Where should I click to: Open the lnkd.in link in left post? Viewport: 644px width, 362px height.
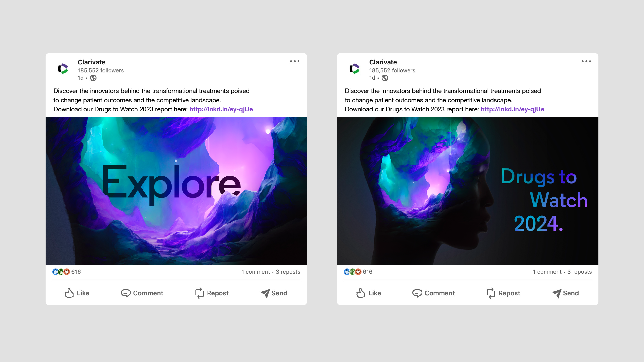pyautogui.click(x=221, y=109)
